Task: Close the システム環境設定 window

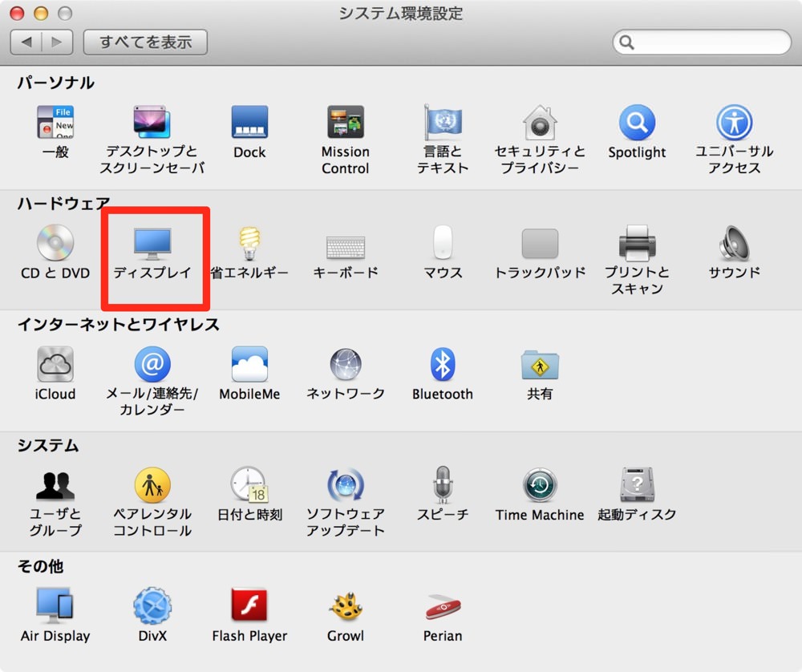Action: tap(17, 13)
